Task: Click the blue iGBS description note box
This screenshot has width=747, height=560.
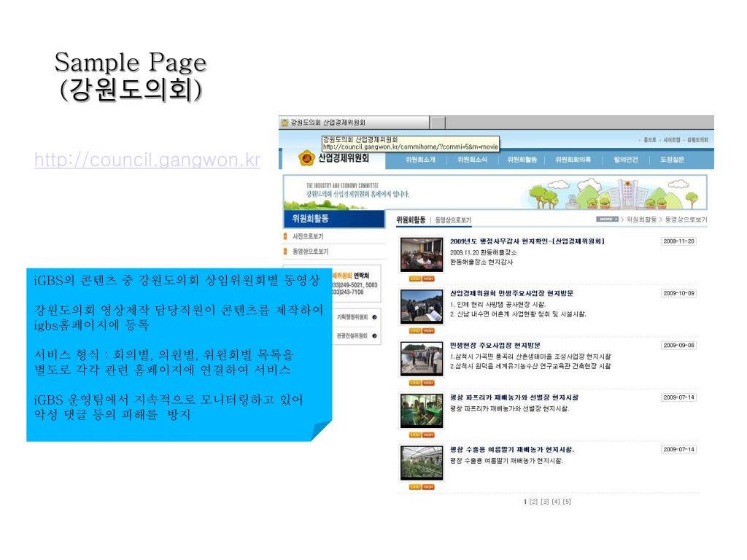Action: click(x=179, y=355)
